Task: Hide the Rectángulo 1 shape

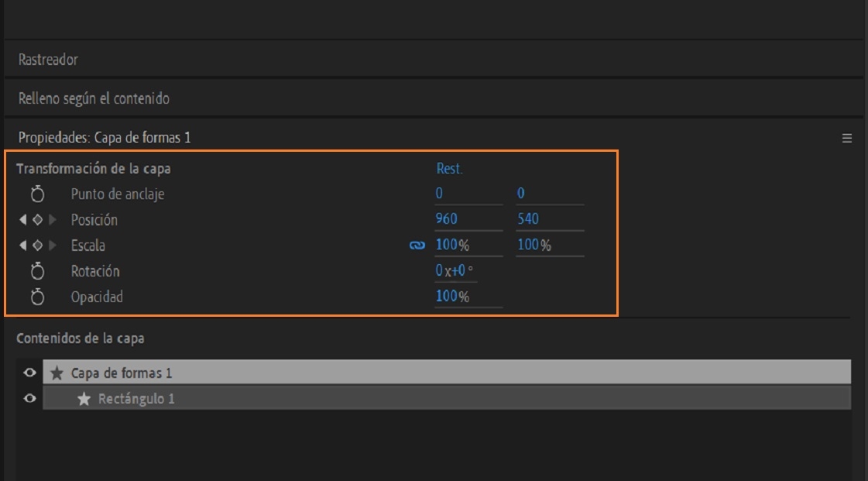Action: pyautogui.click(x=30, y=399)
